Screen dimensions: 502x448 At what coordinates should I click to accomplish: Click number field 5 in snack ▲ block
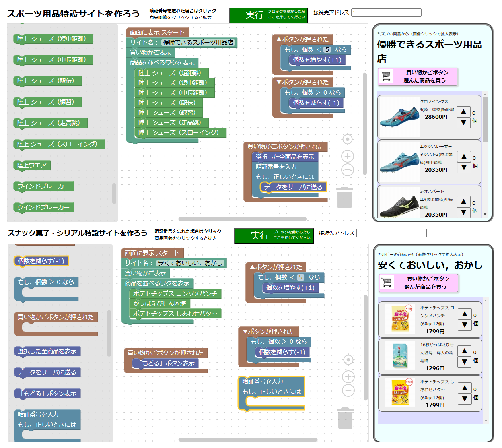point(300,277)
